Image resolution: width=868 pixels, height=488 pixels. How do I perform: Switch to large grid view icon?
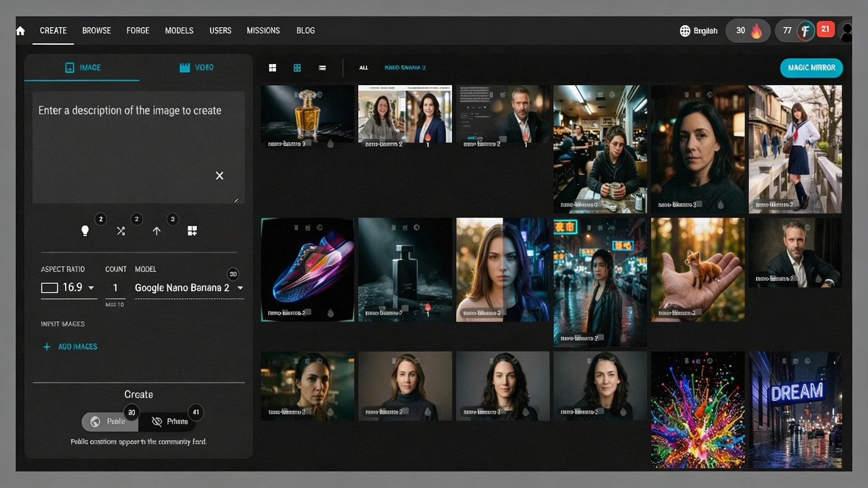pos(272,68)
